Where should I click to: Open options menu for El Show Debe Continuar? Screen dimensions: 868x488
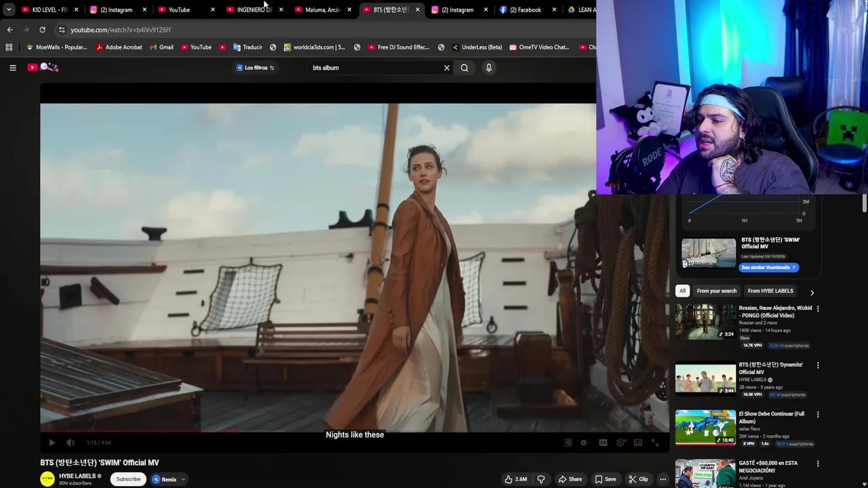pyautogui.click(x=818, y=415)
